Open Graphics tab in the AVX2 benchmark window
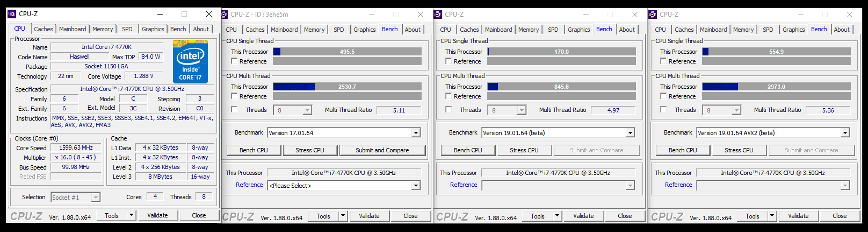Screen dimensions: 868x232 point(794,30)
